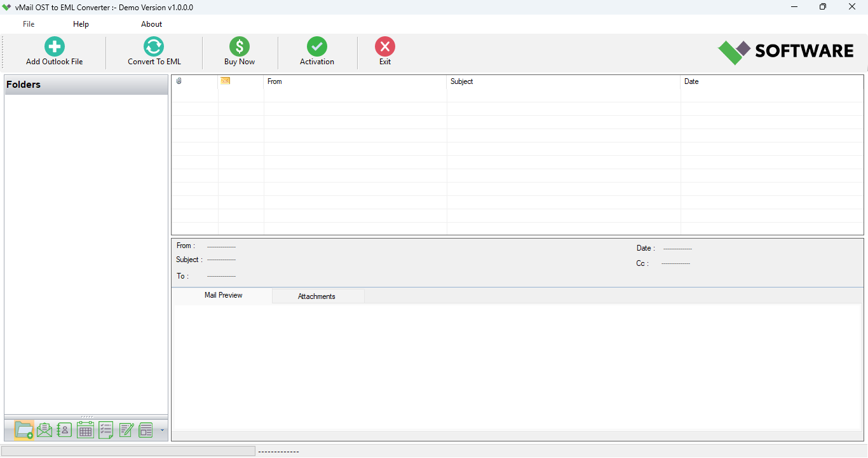This screenshot has width=868, height=458.
Task: Select the Tasks checklist icon
Action: click(105, 429)
